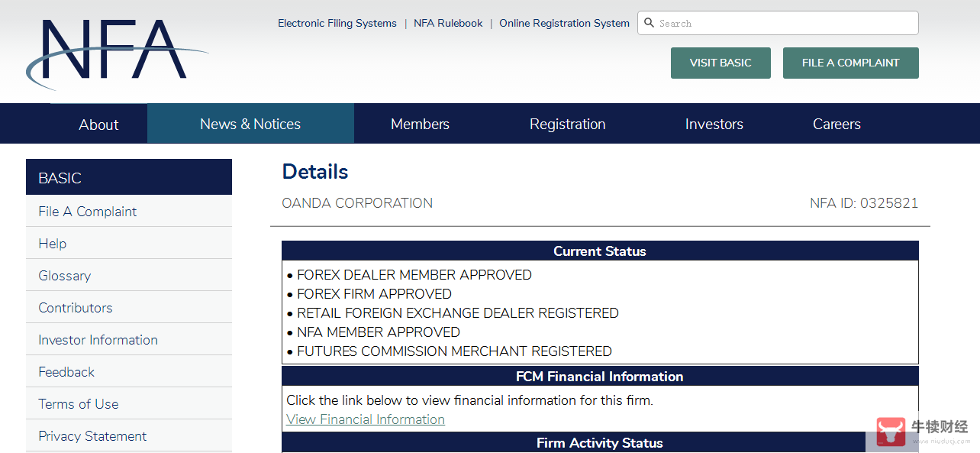Open Online Registration System link
980x453 pixels.
click(564, 24)
